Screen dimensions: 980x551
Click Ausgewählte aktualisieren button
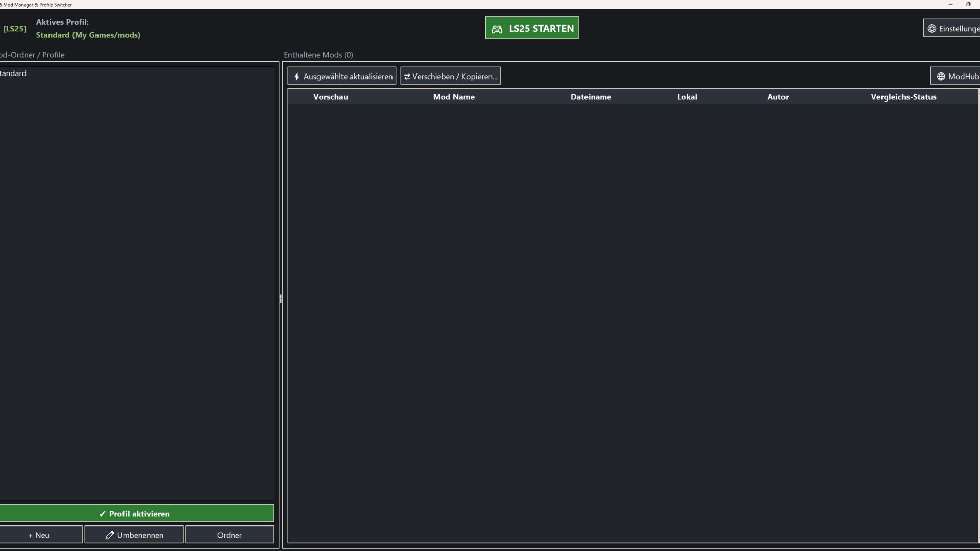(x=342, y=76)
